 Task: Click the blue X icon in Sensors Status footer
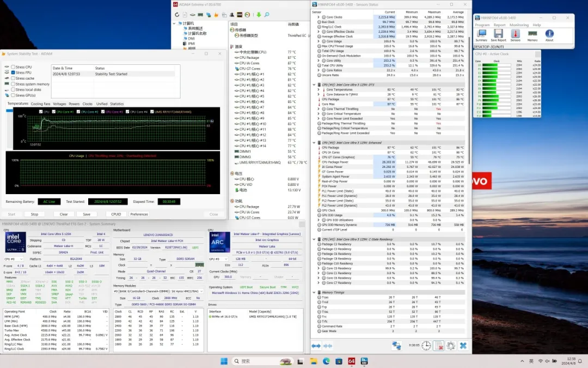click(463, 346)
